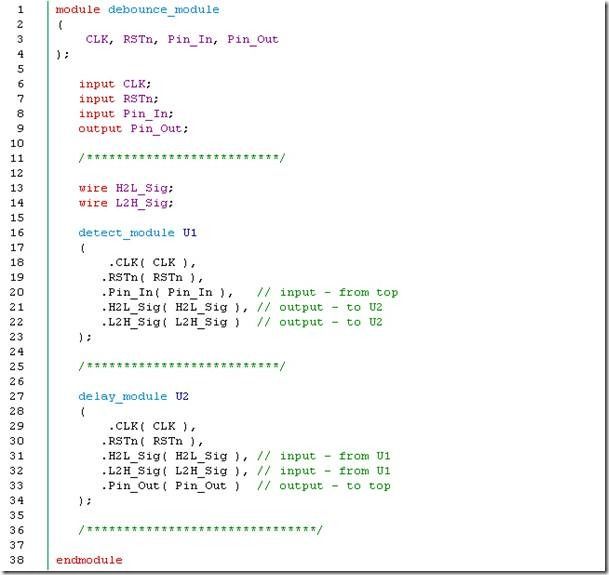Click the asterisk comment divider on line 11
Image resolution: width=609 pixels, height=575 pixels.
click(x=182, y=157)
